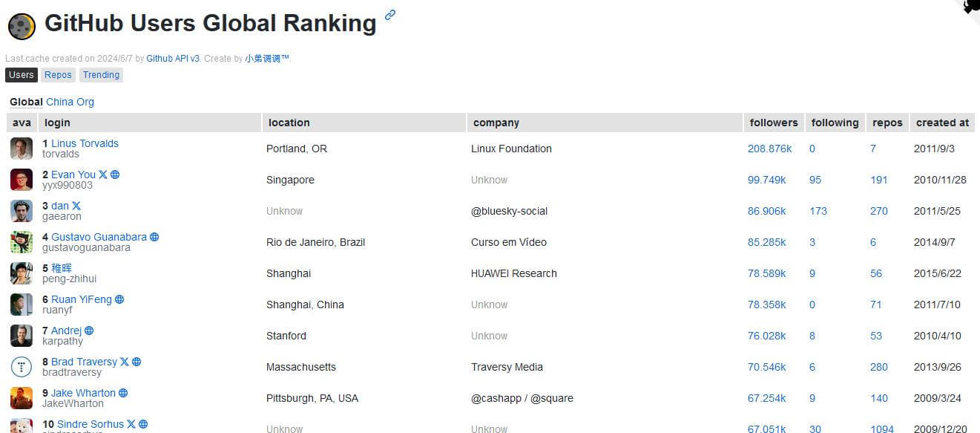
Task: Open Andrej's website globe icon
Action: tap(89, 331)
